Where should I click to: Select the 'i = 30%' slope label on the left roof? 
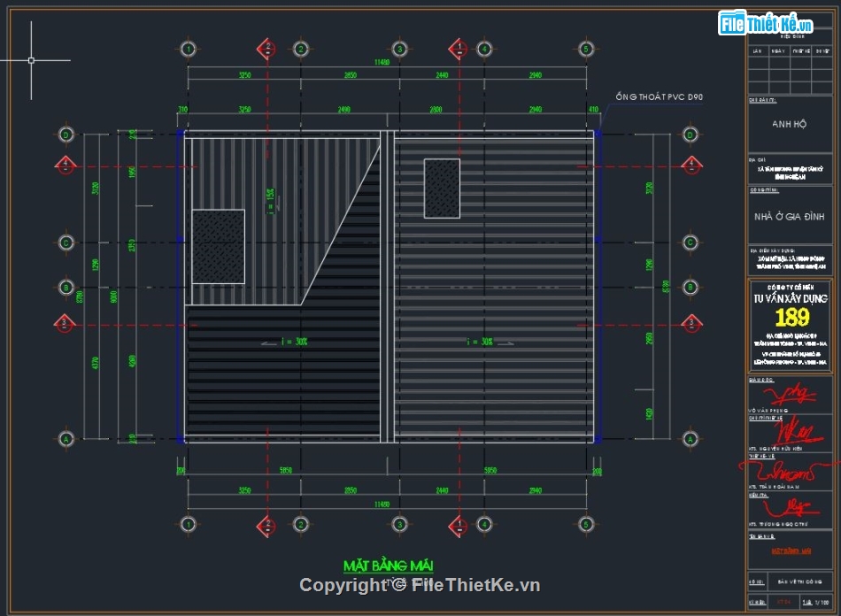point(295,342)
